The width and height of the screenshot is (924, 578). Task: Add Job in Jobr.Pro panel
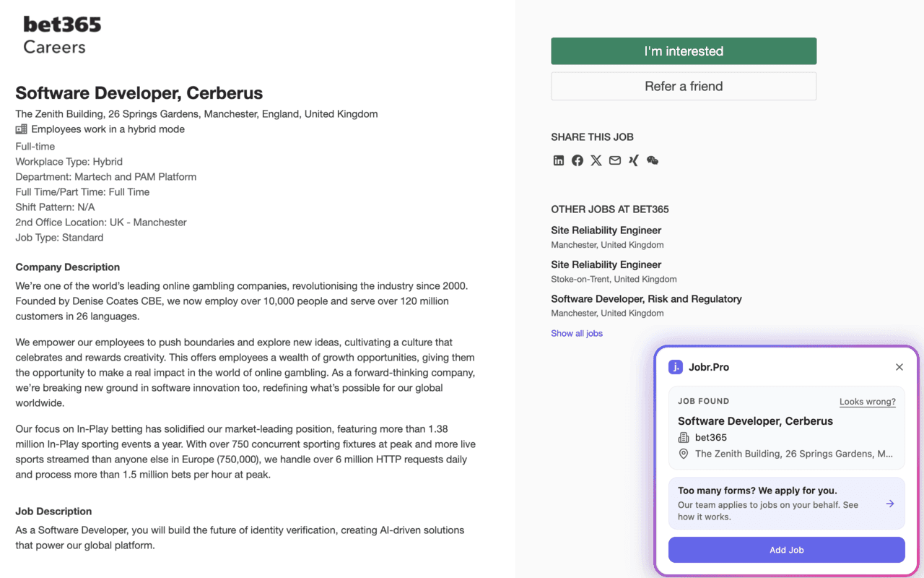coord(787,550)
